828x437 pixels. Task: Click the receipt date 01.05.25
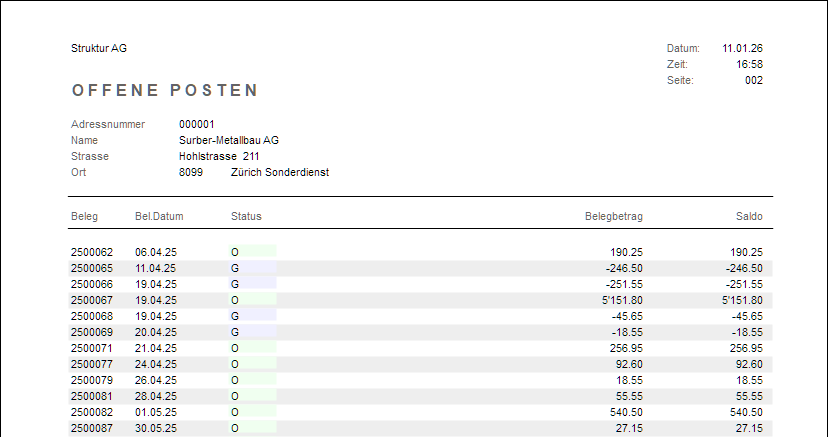(155, 411)
